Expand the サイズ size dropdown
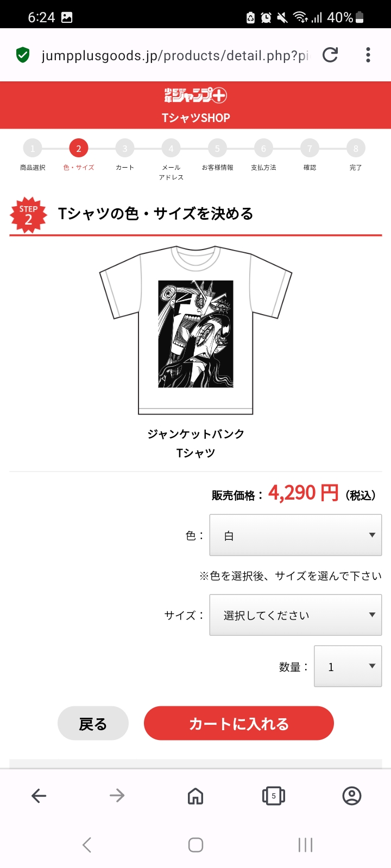The height and width of the screenshot is (868, 391). (x=295, y=615)
